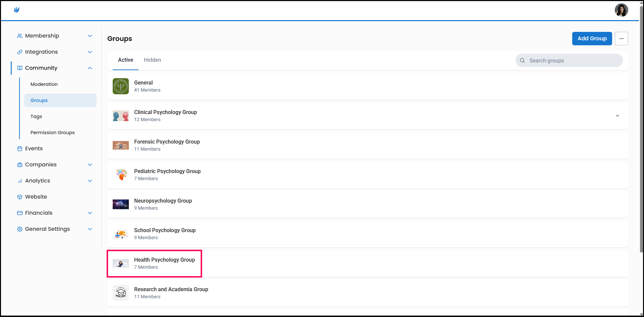The height and width of the screenshot is (317, 644).
Task: Switch to the Hidden tab
Action: (152, 60)
